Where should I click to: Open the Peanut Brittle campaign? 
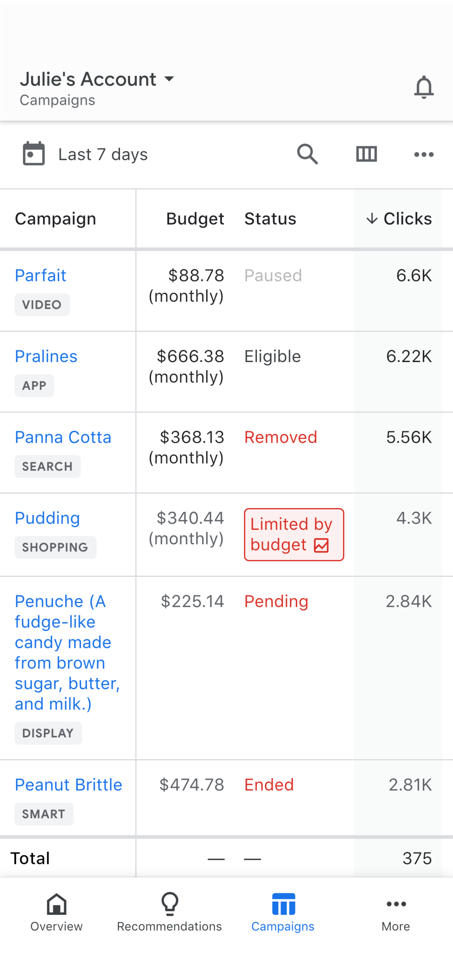[x=69, y=785]
